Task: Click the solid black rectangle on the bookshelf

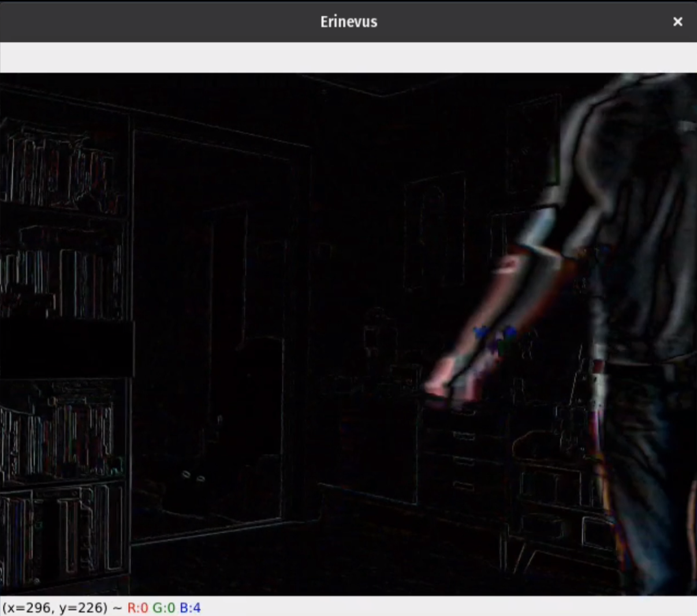Action: pyautogui.click(x=66, y=348)
